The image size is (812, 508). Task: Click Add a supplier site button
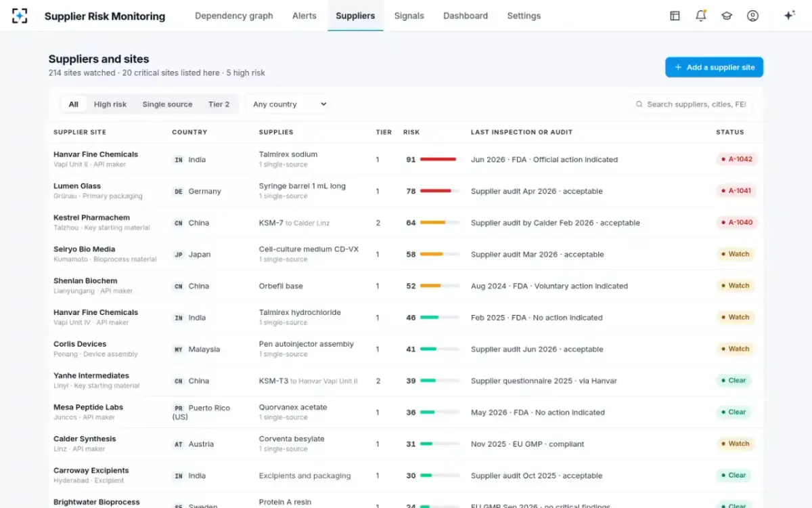click(714, 67)
